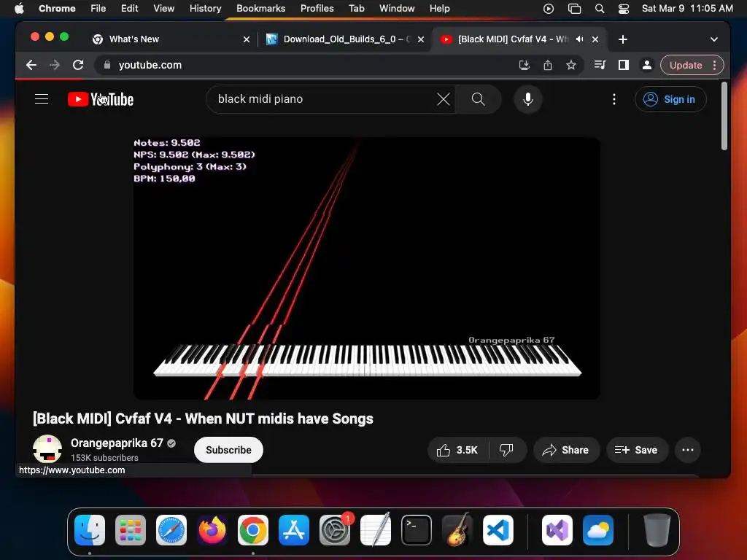
Task: Click Sign in button
Action: [x=670, y=99]
